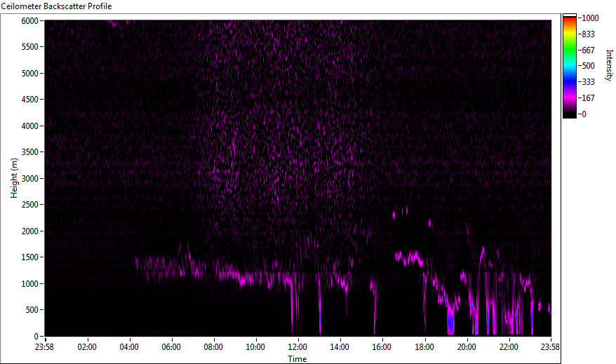
Task: Click the 500 height axis tick label
Action: point(32,310)
